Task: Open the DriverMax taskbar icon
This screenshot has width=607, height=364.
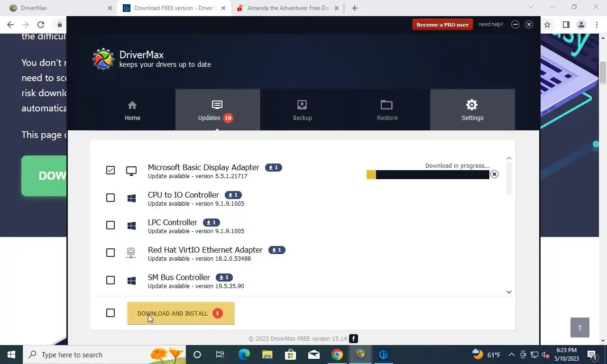Action: click(360, 355)
